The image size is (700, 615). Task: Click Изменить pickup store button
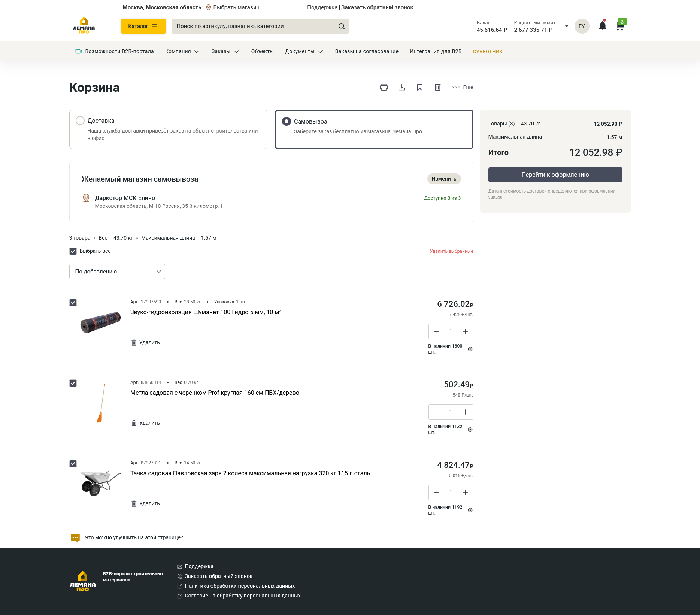[x=444, y=179]
